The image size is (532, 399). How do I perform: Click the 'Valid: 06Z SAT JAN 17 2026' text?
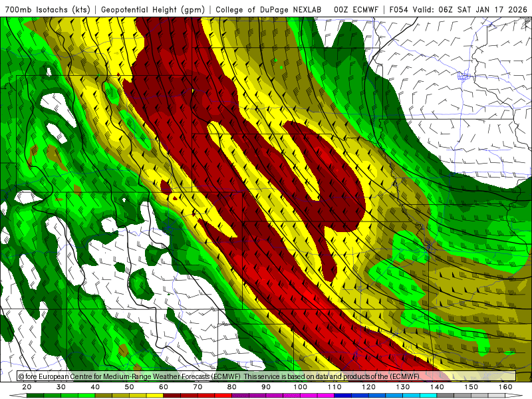pos(470,10)
